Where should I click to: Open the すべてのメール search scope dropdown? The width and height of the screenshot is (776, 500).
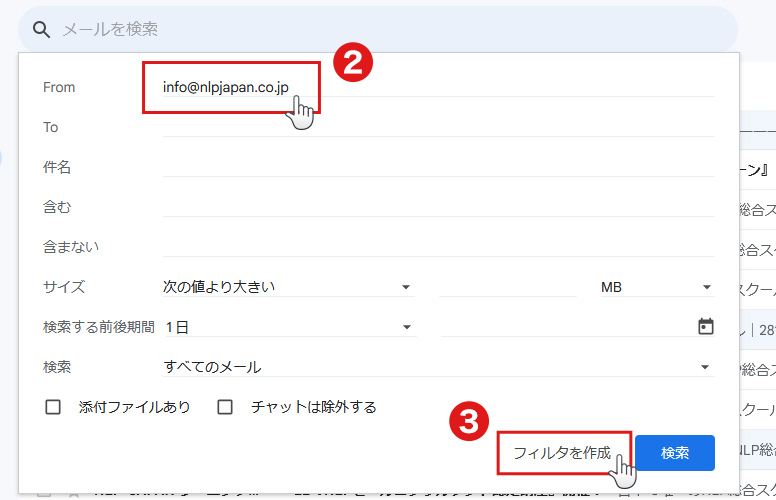437,367
